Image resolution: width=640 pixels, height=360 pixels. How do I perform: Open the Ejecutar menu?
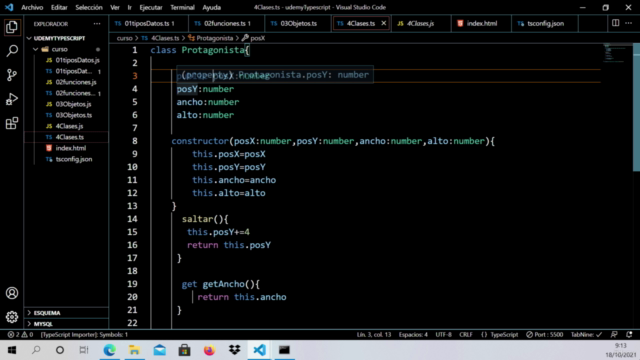click(x=151, y=7)
